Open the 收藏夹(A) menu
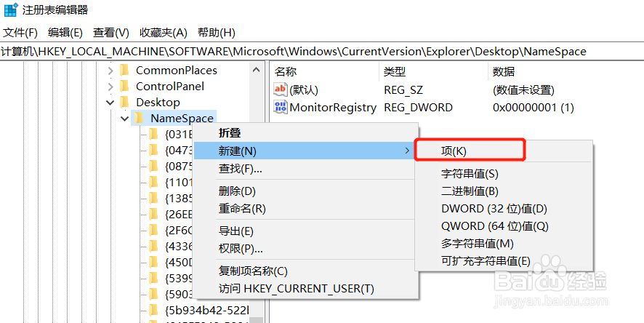The width and height of the screenshot is (644, 323). pyautogui.click(x=164, y=33)
